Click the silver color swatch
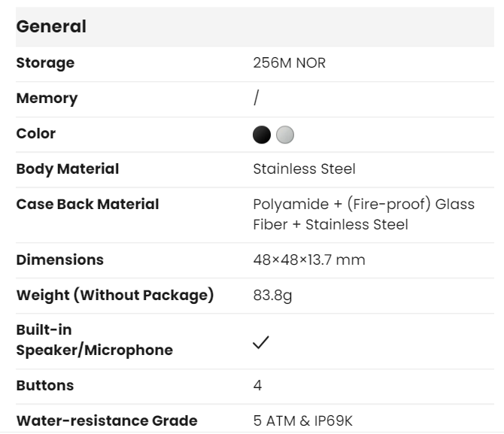 coord(284,134)
